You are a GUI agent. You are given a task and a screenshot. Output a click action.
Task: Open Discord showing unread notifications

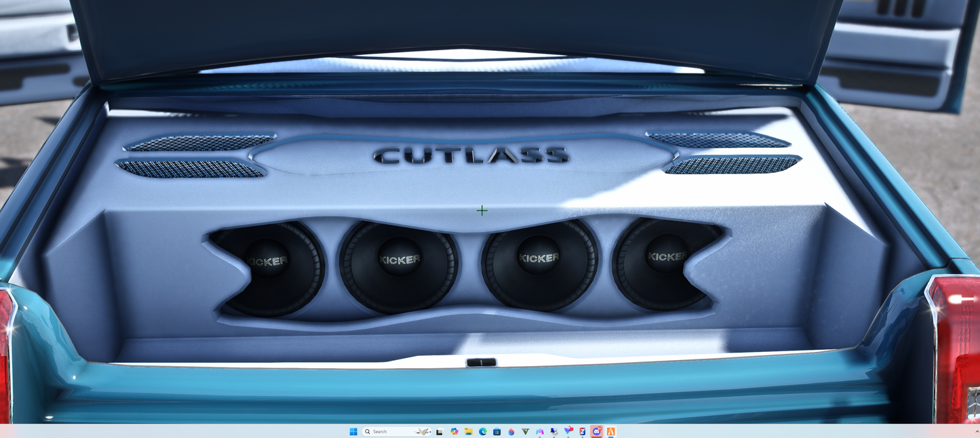(595, 431)
